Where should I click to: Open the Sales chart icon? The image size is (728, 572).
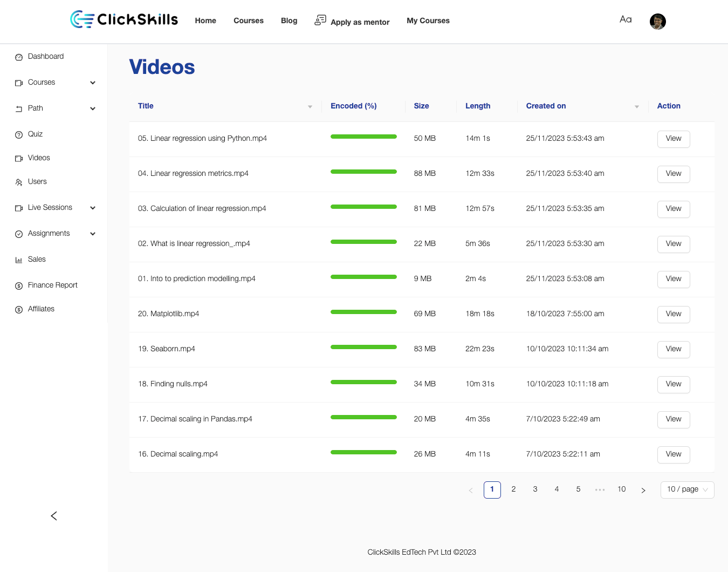[x=19, y=259]
